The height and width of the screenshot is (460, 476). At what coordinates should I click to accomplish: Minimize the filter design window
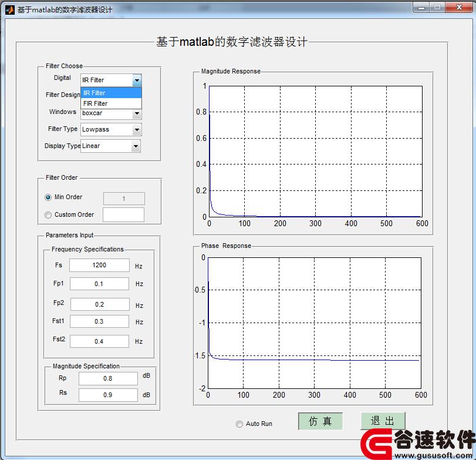pos(421,7)
